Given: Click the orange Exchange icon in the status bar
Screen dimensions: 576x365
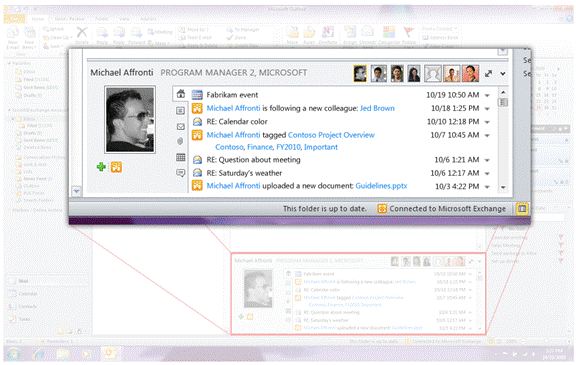Looking at the screenshot, I should 382,209.
